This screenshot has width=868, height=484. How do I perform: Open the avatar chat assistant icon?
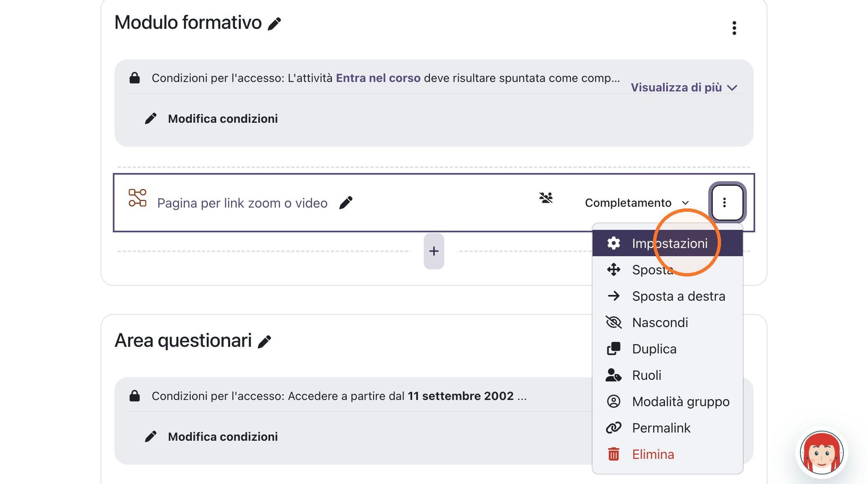tap(821, 452)
